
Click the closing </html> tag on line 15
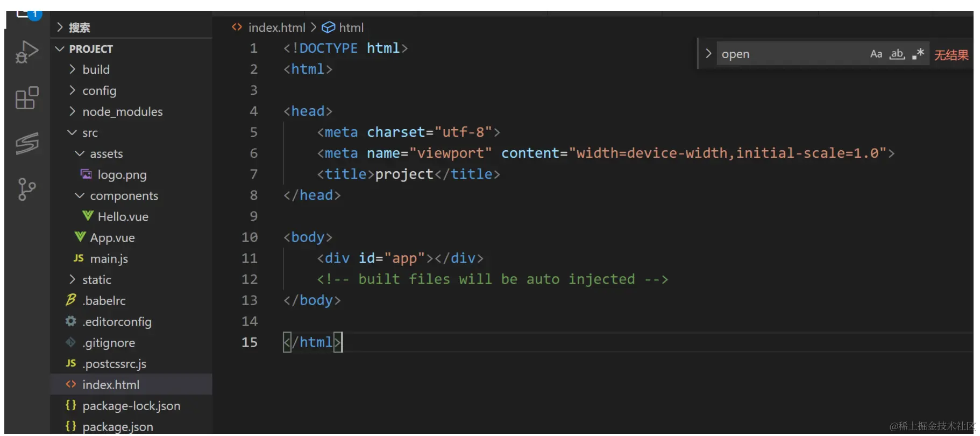[313, 342]
